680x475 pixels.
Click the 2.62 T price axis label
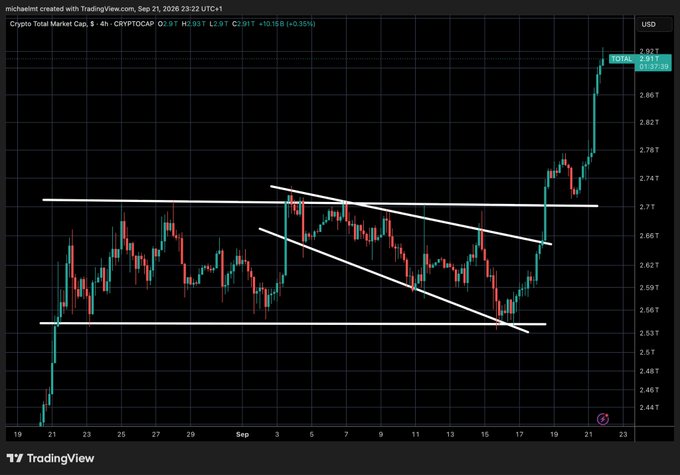click(649, 265)
